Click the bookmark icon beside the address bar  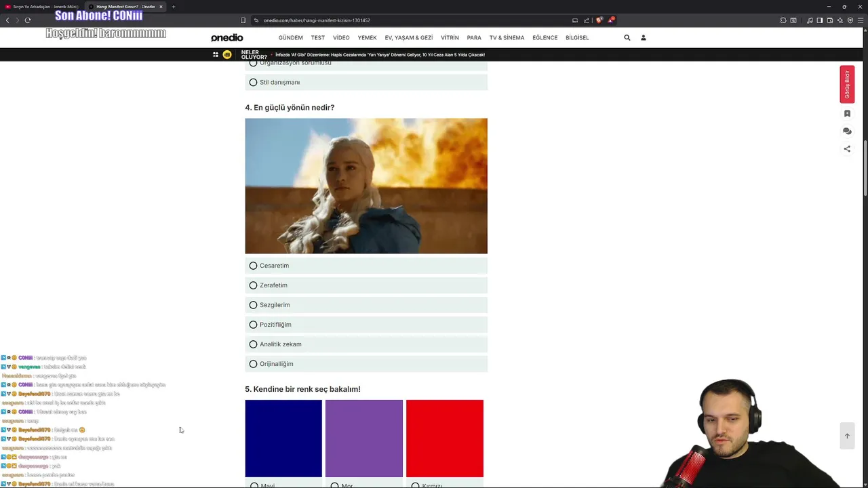point(243,20)
